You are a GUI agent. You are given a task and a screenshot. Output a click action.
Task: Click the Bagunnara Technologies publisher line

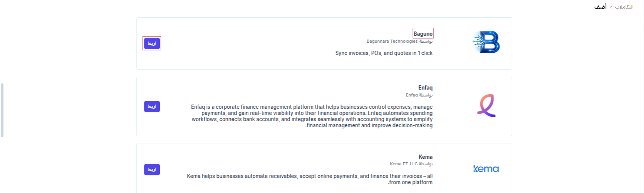399,41
